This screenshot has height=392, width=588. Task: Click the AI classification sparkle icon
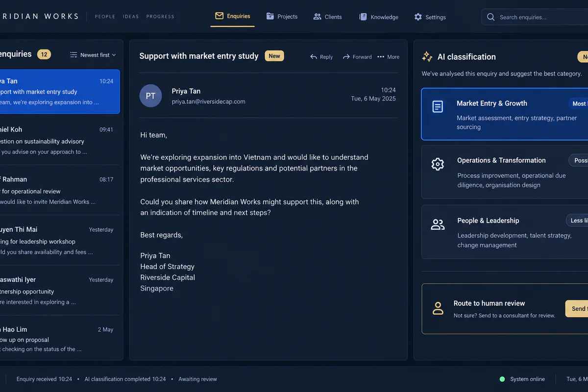[x=427, y=56]
